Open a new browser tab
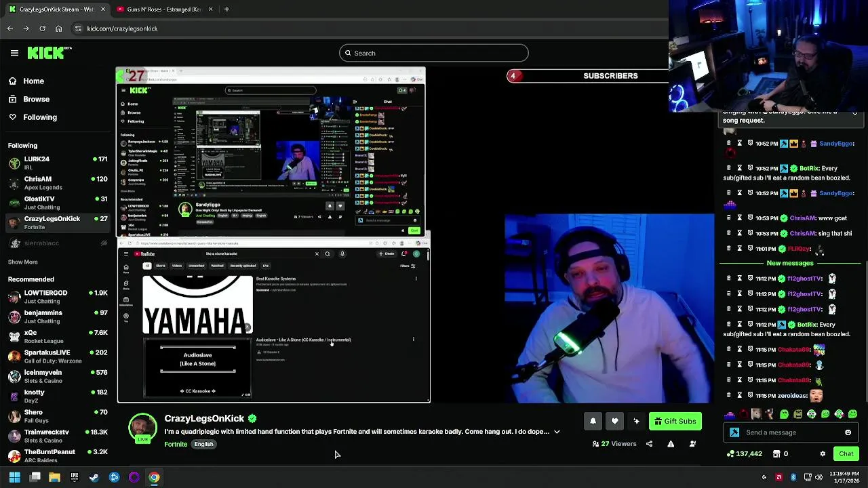This screenshot has height=488, width=868. click(x=226, y=9)
